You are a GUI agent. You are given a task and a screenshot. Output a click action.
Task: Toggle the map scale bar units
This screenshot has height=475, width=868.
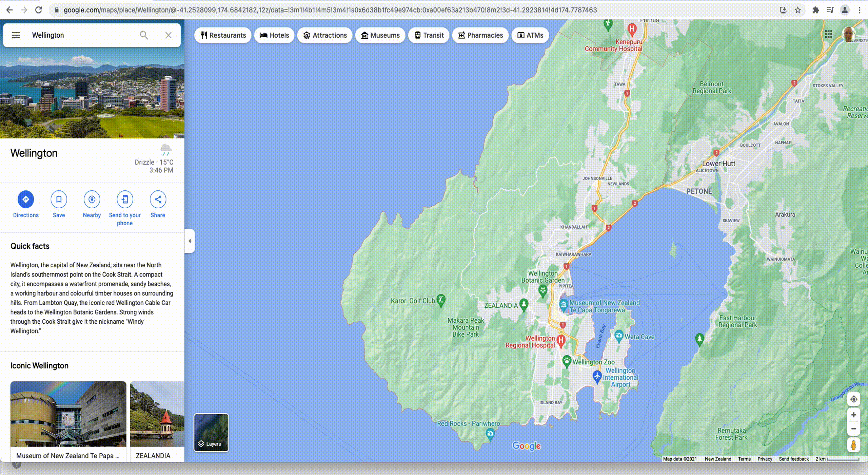(837, 459)
